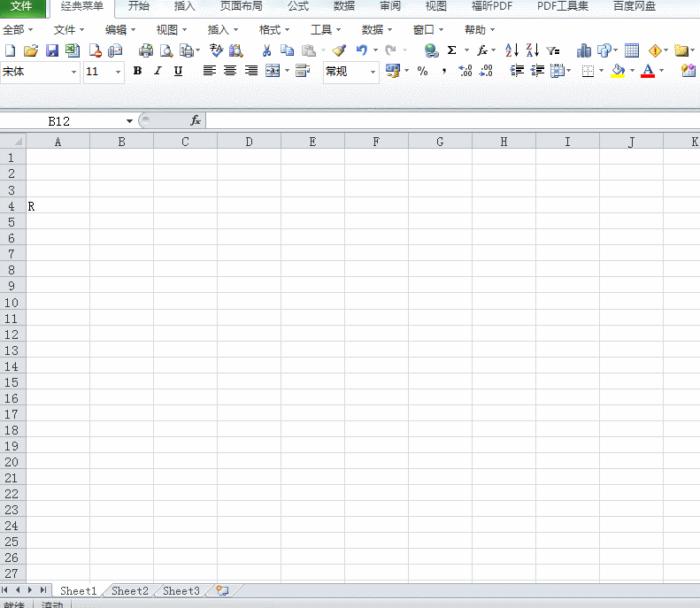The image size is (700, 608).
Task: Expand the undo history dropdown arrow
Action: (x=375, y=50)
